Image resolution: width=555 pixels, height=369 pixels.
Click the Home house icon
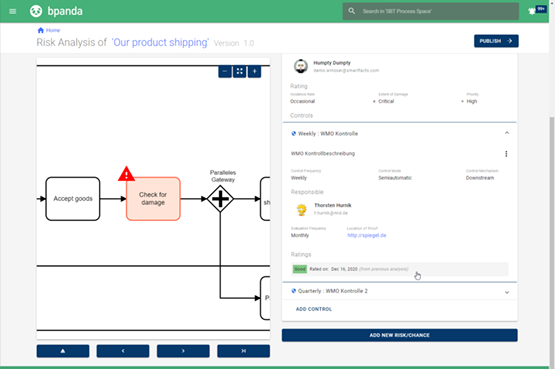(40, 30)
